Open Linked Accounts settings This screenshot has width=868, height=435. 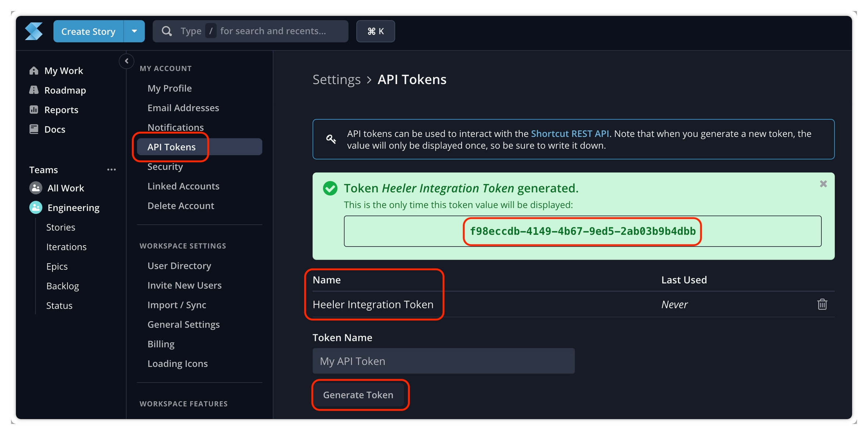click(183, 186)
